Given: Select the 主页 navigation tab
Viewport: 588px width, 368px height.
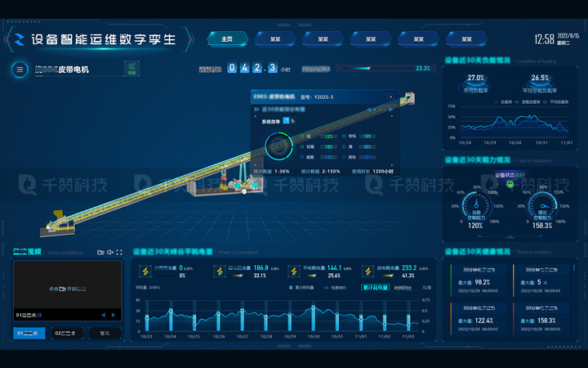Looking at the screenshot, I should 227,38.
